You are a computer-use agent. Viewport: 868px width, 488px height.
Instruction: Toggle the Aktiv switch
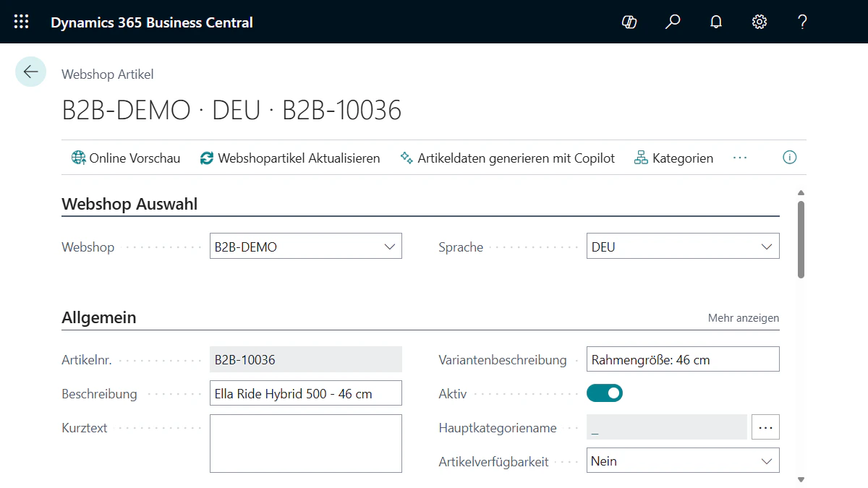605,393
